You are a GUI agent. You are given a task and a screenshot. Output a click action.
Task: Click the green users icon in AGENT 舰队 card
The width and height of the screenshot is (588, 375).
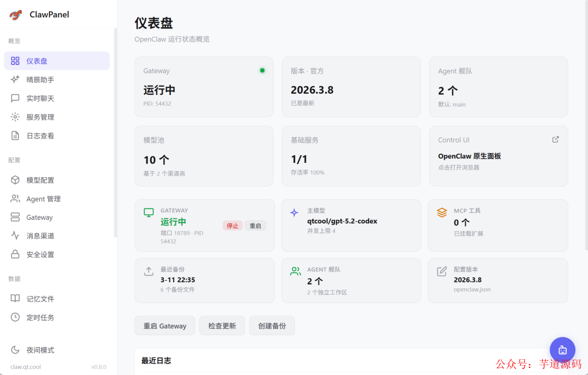coord(296,271)
